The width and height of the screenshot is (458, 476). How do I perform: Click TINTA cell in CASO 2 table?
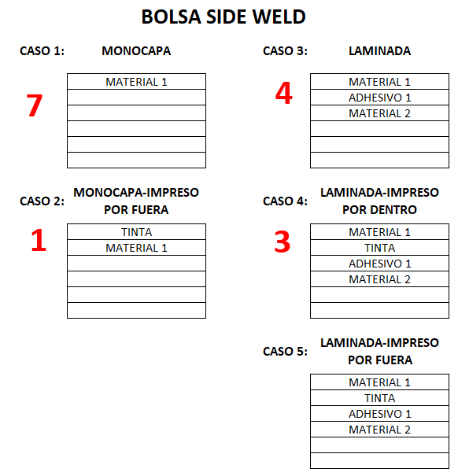[x=136, y=232]
